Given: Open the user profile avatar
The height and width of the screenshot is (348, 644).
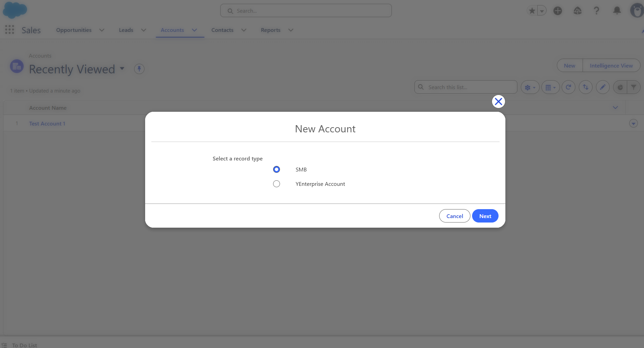Looking at the screenshot, I should (x=637, y=11).
